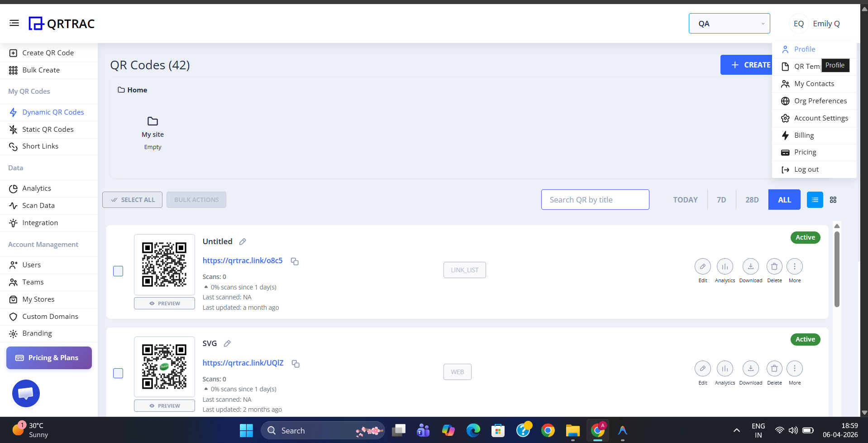Open the Pricing & Plans page
This screenshot has width=868, height=443.
click(48, 357)
